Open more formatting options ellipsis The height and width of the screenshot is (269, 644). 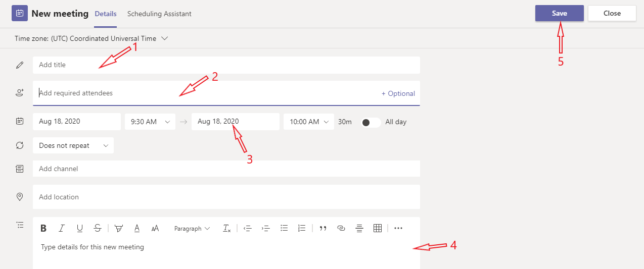[398, 228]
